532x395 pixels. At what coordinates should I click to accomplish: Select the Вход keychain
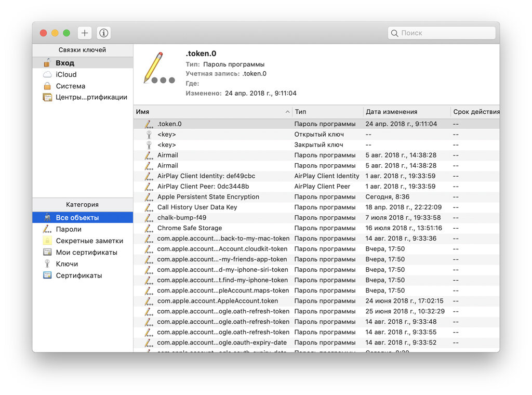point(83,63)
